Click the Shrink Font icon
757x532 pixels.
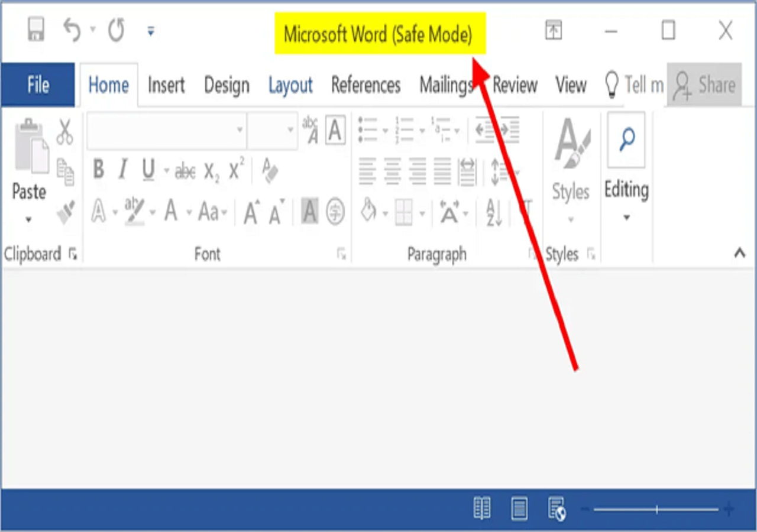click(276, 212)
